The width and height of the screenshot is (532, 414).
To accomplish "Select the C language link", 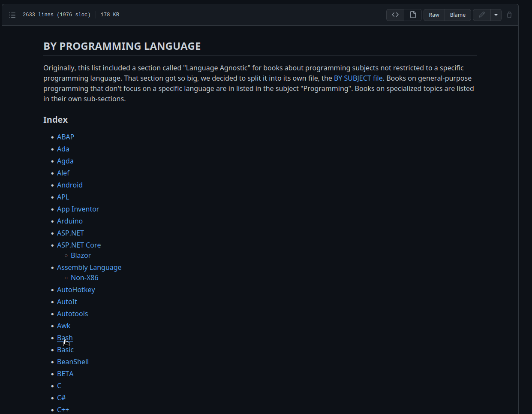I will click(59, 386).
